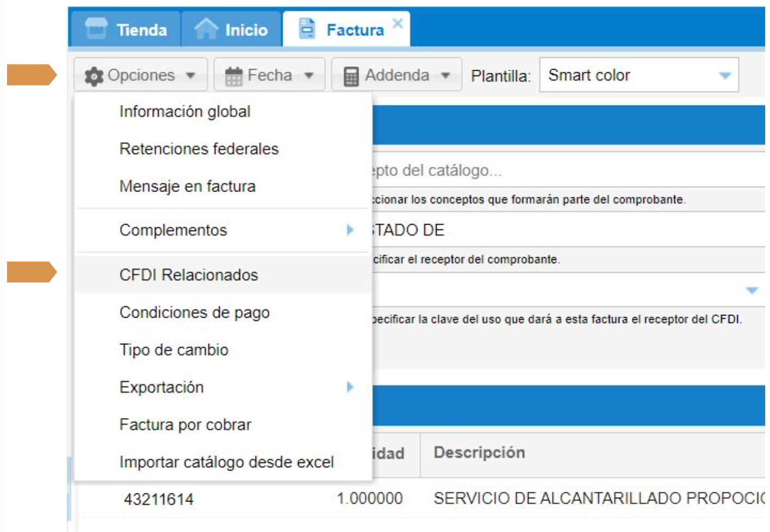770x532 pixels.
Task: Click the Inicio home icon
Action: pos(206,28)
